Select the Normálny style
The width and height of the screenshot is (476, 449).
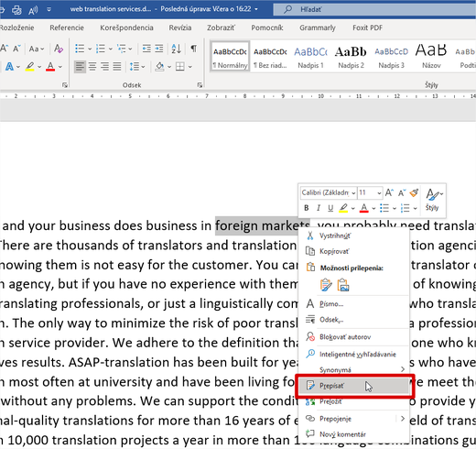230,57
